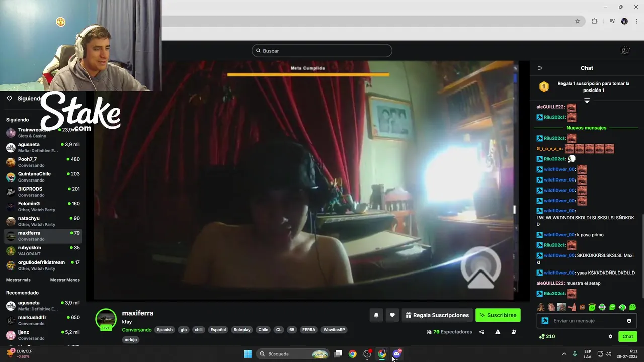Click the Spanish tag
This screenshot has height=362, width=644.
coord(165,330)
